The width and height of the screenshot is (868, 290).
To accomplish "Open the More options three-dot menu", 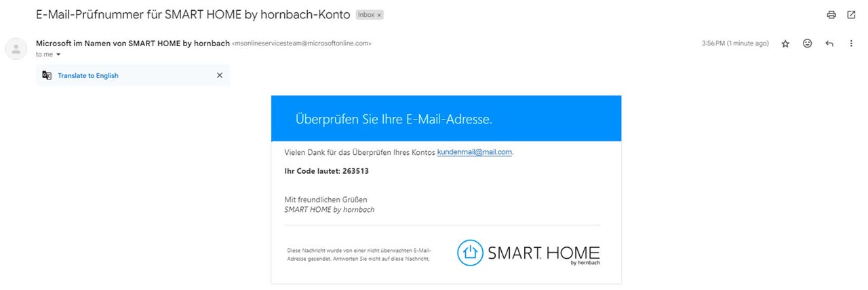I will click(x=851, y=43).
